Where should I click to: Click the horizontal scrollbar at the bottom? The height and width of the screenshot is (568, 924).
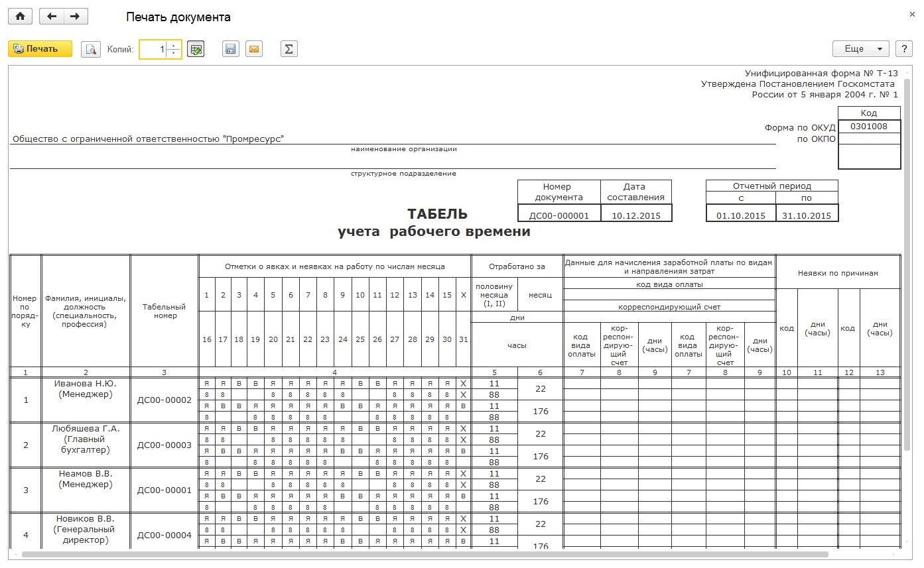(425, 554)
